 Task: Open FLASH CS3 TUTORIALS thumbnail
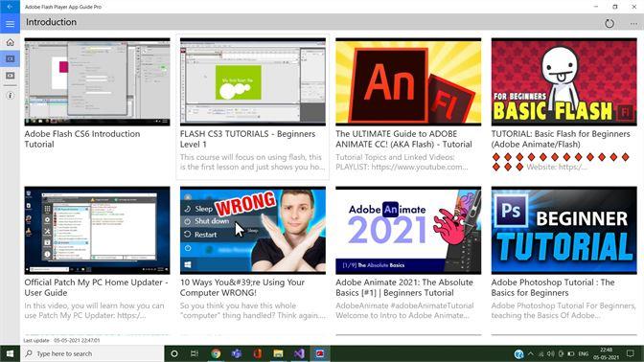tap(253, 82)
